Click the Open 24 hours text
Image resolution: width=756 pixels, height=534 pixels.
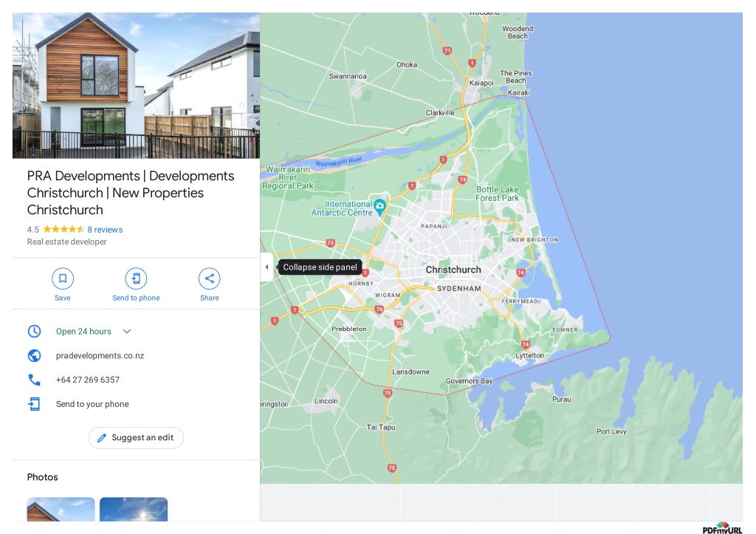point(83,332)
